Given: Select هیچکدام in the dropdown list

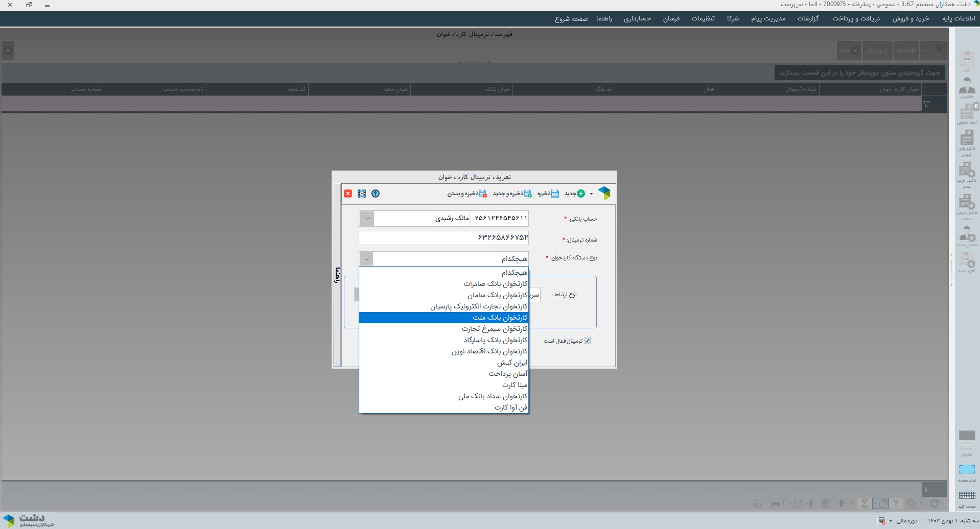Looking at the screenshot, I should [x=444, y=273].
